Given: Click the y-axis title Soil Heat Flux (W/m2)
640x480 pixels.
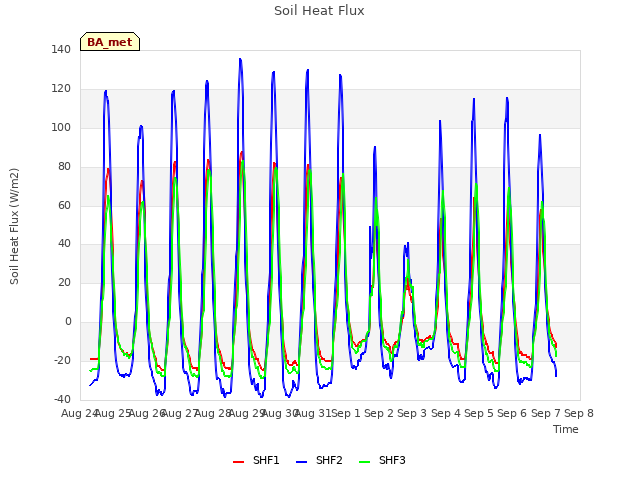Looking at the screenshot, I should coord(14,226).
